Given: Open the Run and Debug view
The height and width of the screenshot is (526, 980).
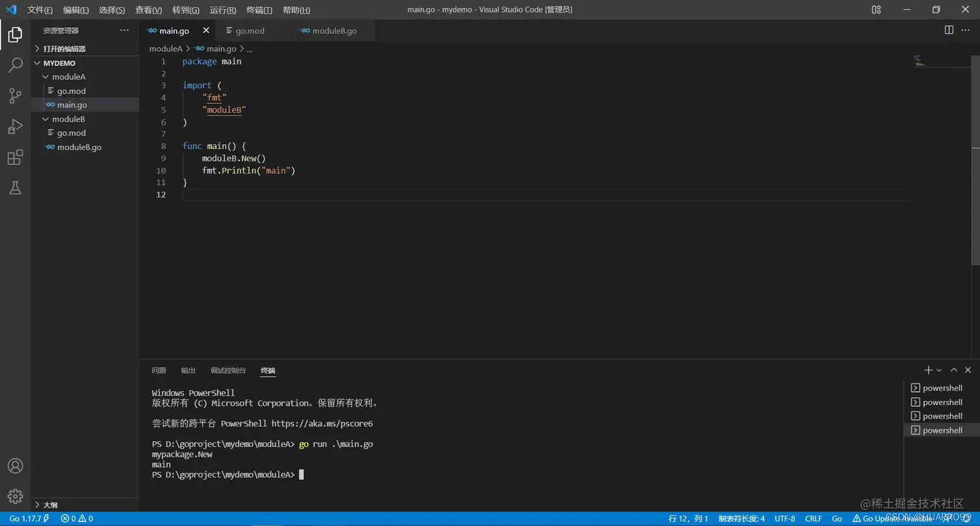Looking at the screenshot, I should point(15,126).
